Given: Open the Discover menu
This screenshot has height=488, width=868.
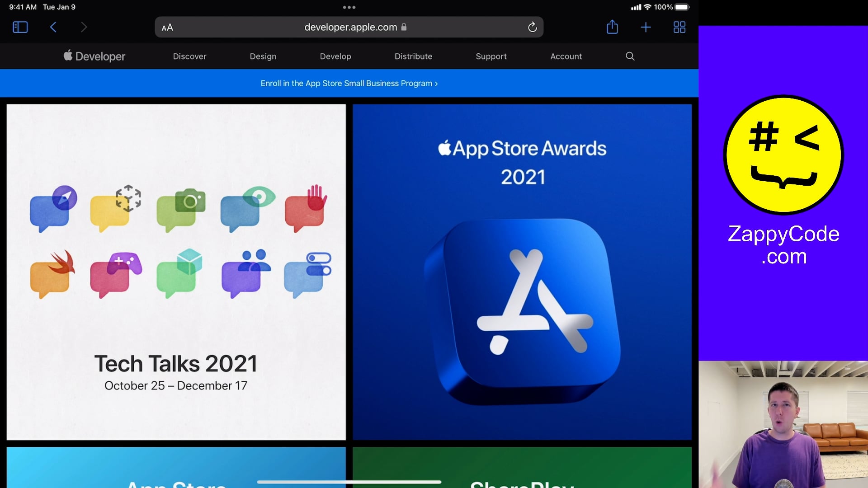Looking at the screenshot, I should pos(189,56).
